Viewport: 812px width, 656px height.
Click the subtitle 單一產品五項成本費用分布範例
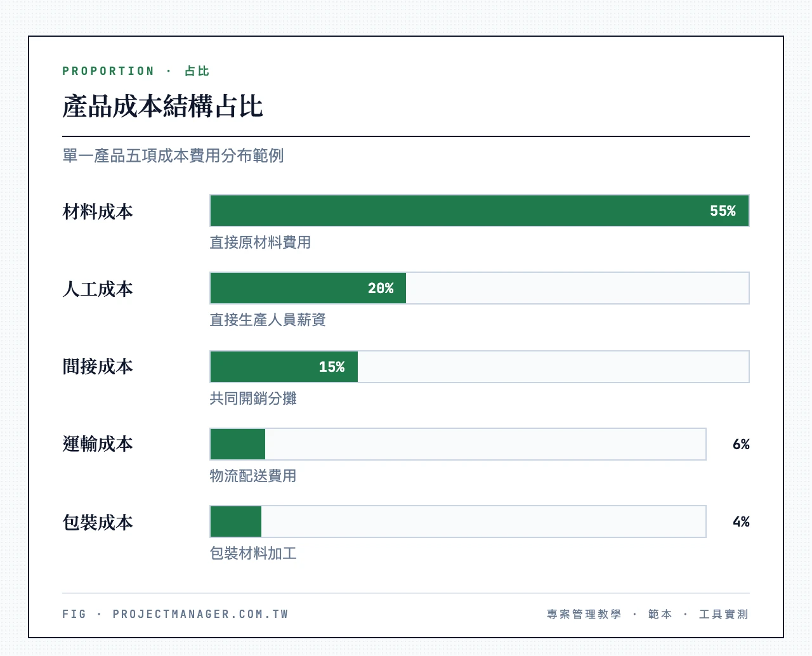[173, 155]
